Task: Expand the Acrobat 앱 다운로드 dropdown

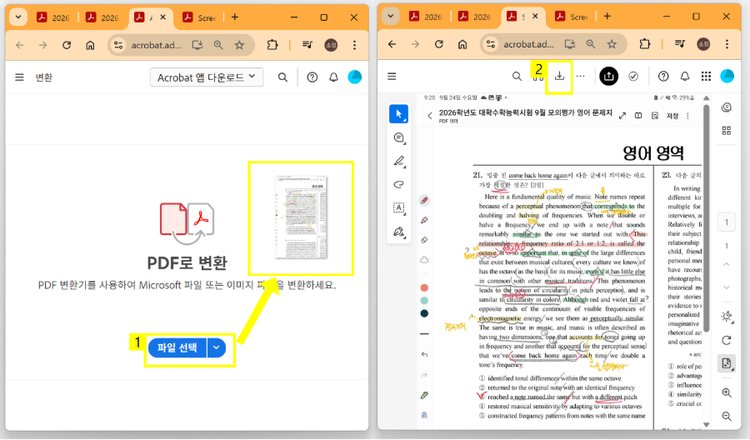Action: point(207,77)
